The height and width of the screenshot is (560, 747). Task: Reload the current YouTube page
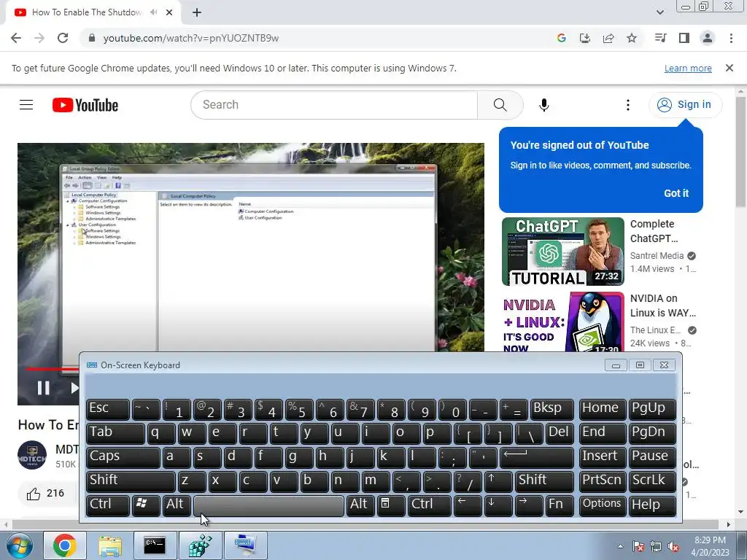(x=63, y=38)
